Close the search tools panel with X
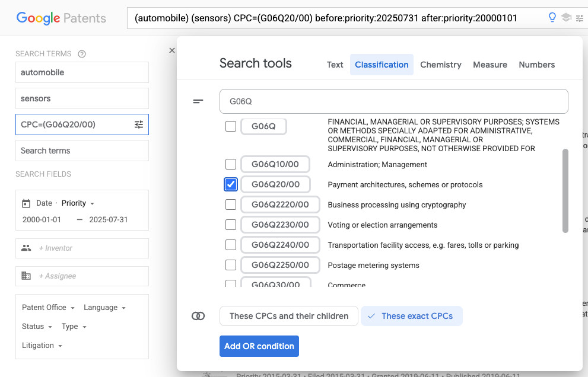 pyautogui.click(x=172, y=51)
